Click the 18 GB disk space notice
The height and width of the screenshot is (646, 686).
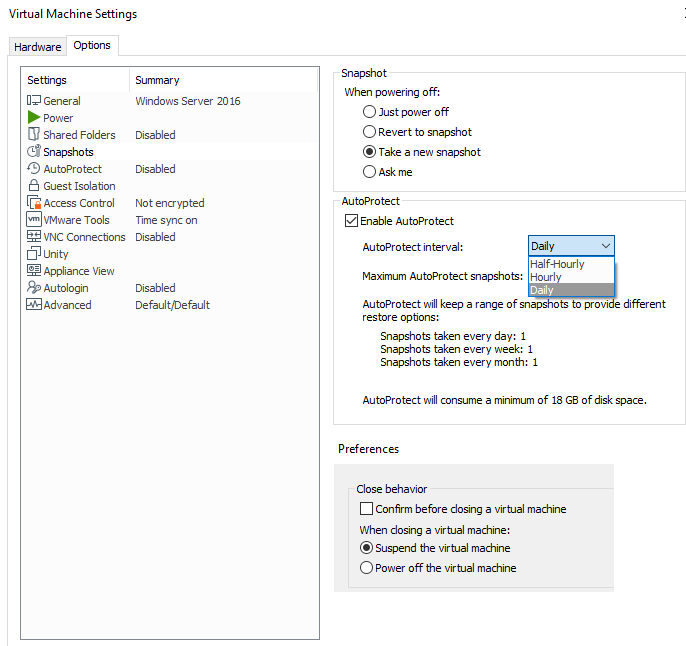[x=504, y=400]
